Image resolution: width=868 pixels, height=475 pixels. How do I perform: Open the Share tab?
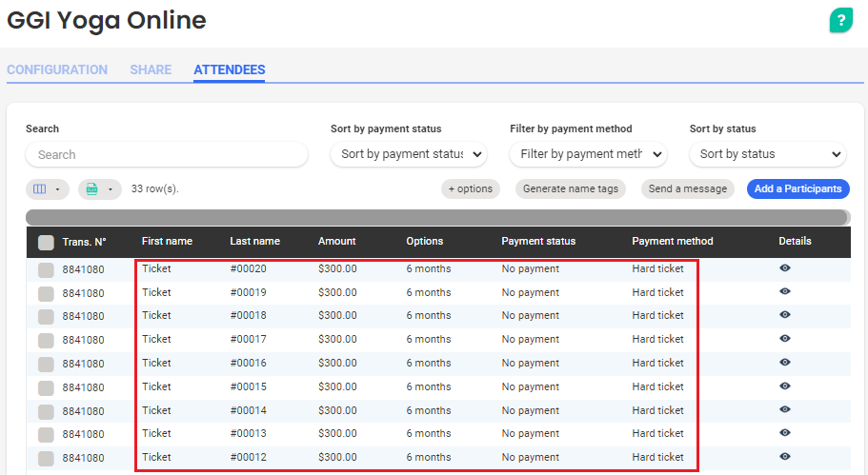(x=151, y=69)
